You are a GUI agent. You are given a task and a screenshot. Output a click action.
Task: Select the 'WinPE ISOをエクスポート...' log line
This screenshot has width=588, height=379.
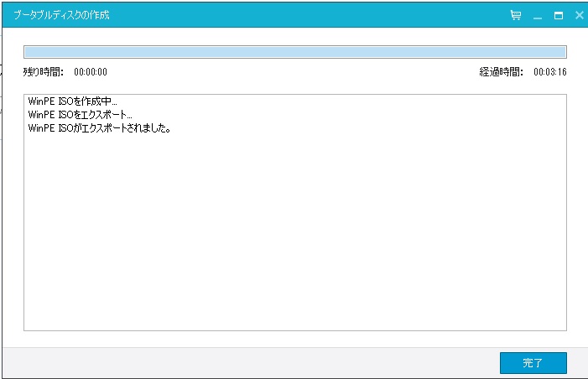80,115
